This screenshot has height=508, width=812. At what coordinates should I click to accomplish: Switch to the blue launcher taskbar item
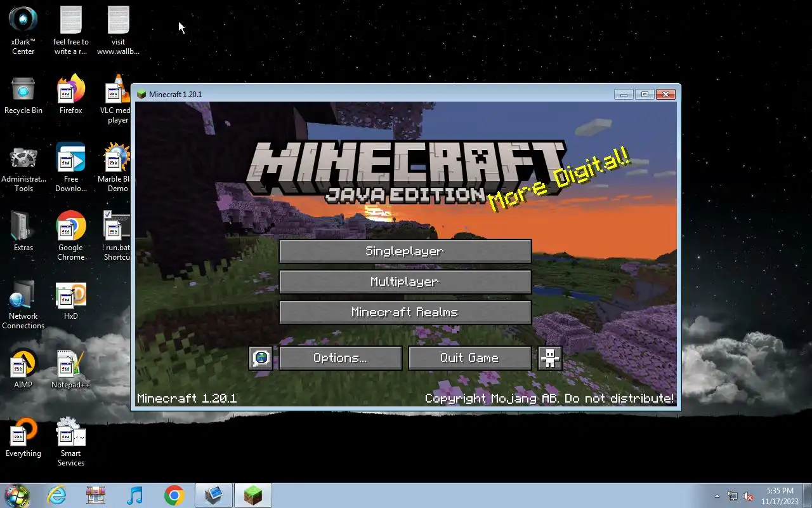[x=214, y=495]
